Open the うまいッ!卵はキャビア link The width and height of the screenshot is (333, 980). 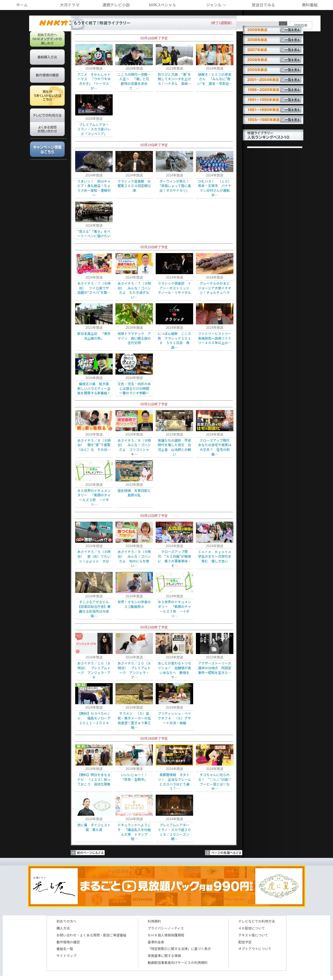tap(94, 188)
